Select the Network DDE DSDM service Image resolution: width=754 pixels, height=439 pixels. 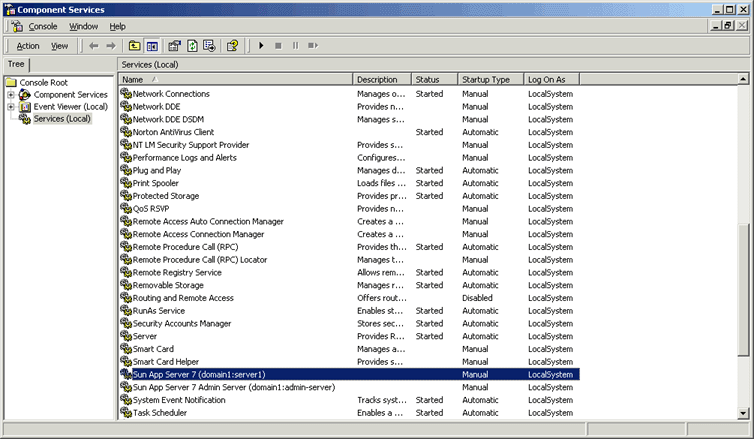coord(168,119)
